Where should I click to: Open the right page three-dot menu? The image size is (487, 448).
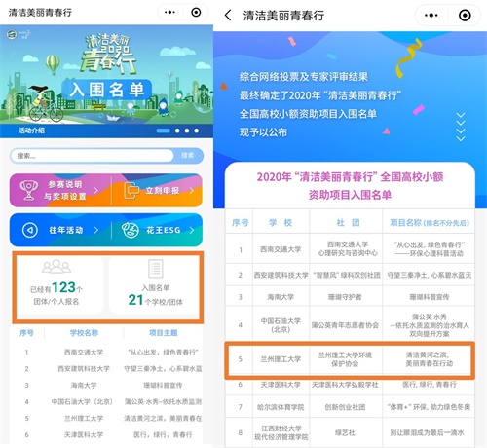[431, 16]
